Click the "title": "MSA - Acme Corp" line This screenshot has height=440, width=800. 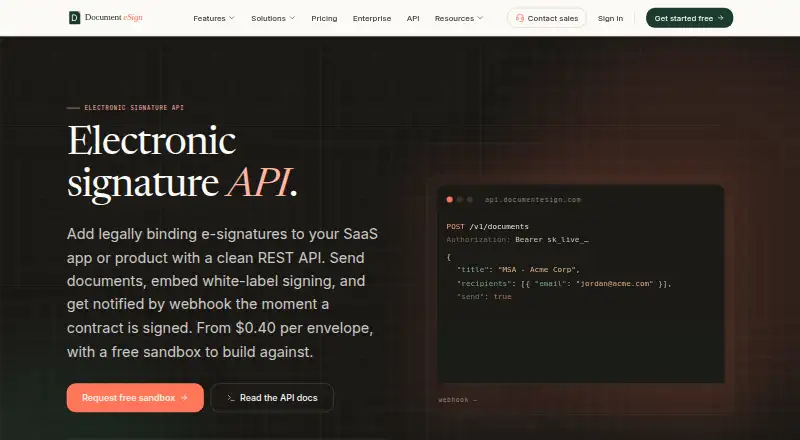pyautogui.click(x=518, y=270)
